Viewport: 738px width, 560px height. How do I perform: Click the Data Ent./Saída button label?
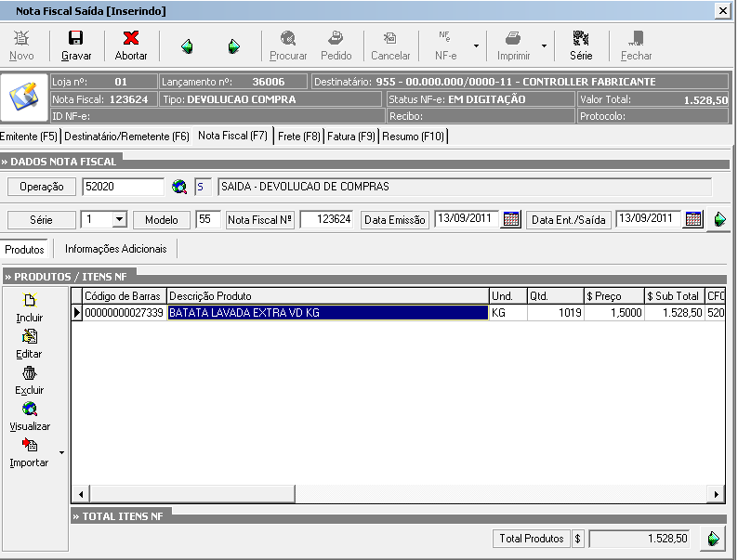[x=568, y=219]
